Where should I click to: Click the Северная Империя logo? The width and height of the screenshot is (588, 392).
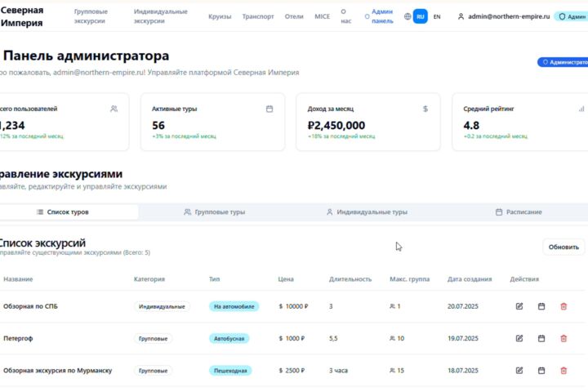[22, 16]
